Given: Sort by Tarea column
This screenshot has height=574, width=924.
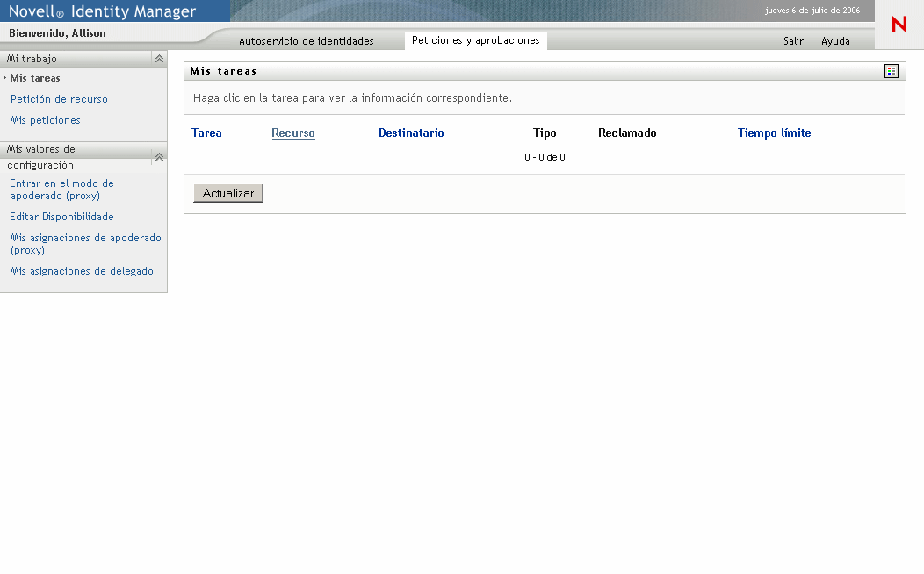Looking at the screenshot, I should [x=206, y=133].
